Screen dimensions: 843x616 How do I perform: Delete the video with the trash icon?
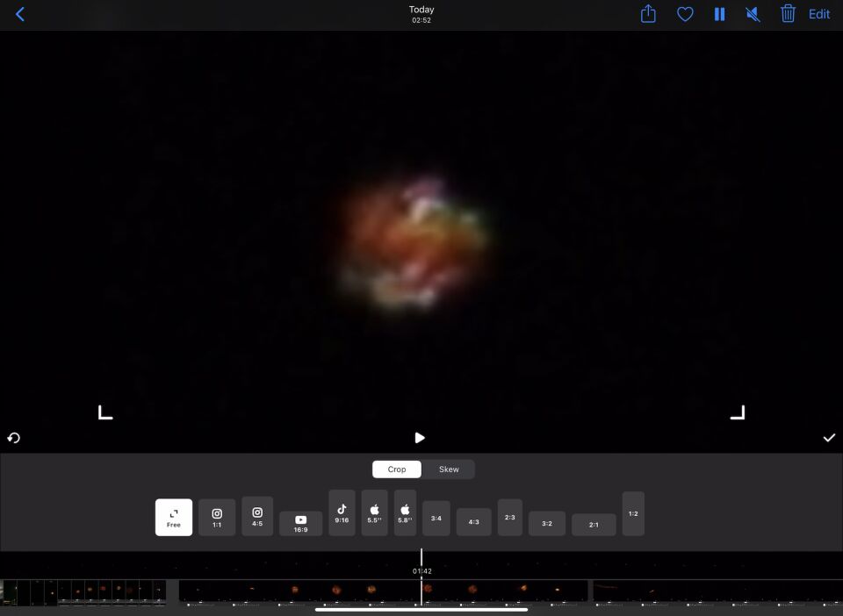[788, 14]
